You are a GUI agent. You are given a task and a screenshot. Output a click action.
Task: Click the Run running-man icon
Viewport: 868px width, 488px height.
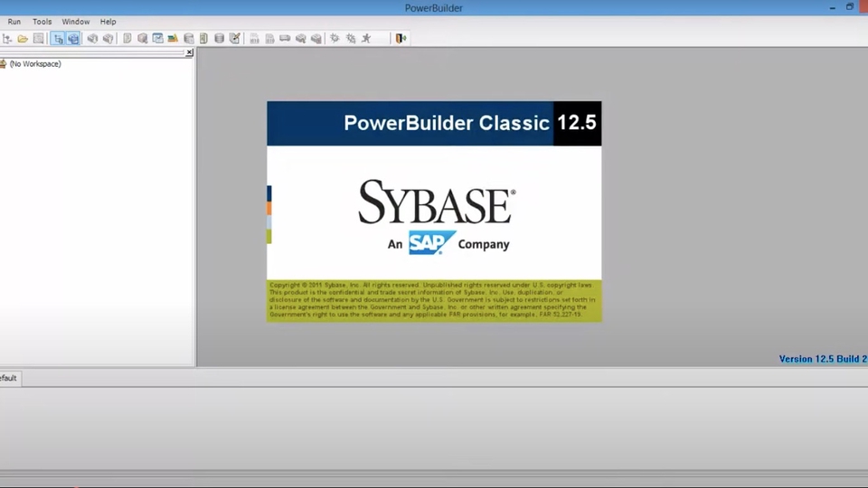coord(366,39)
